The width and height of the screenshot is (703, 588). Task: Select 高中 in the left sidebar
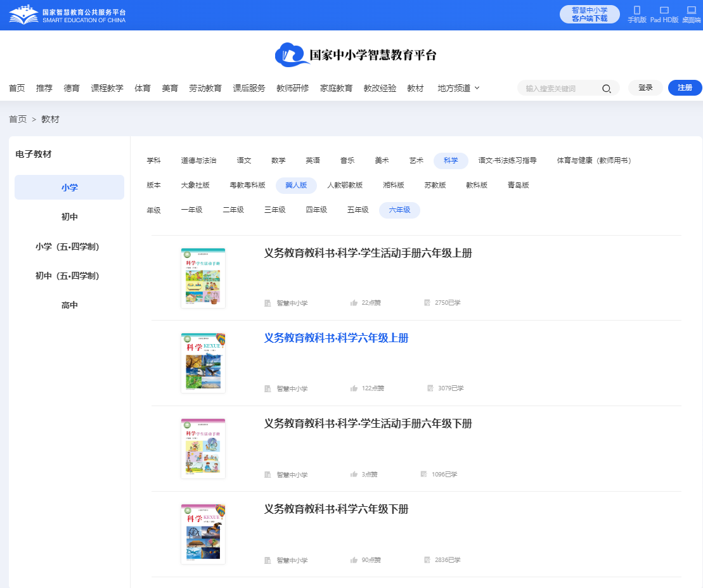pos(70,305)
